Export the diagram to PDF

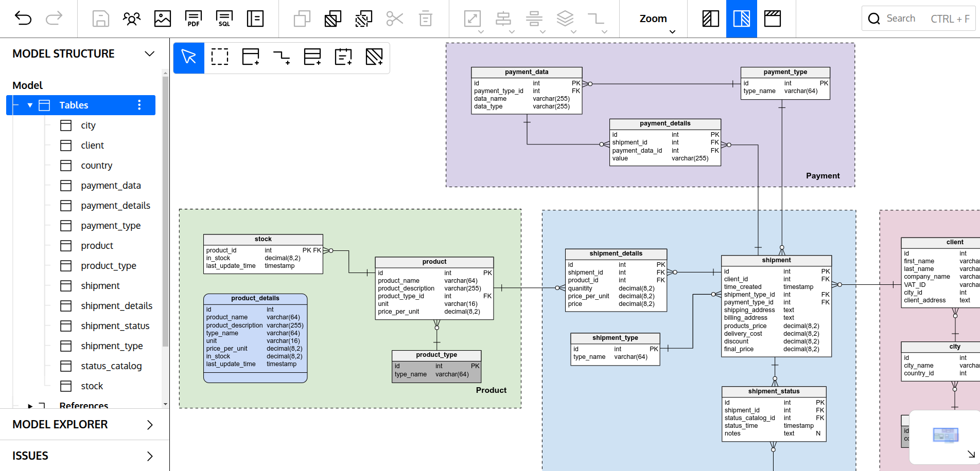[x=194, y=19]
